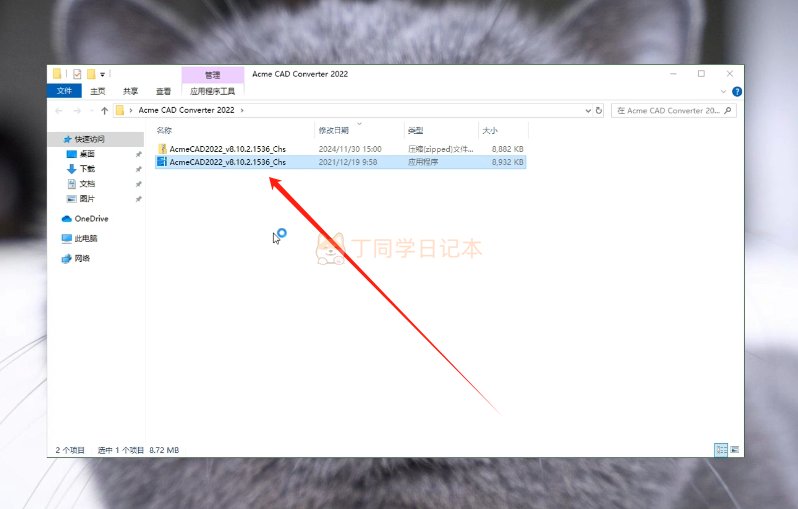Screen dimensions: 798x509
Task: Click the 此电脑 computer icon
Action: [67, 238]
